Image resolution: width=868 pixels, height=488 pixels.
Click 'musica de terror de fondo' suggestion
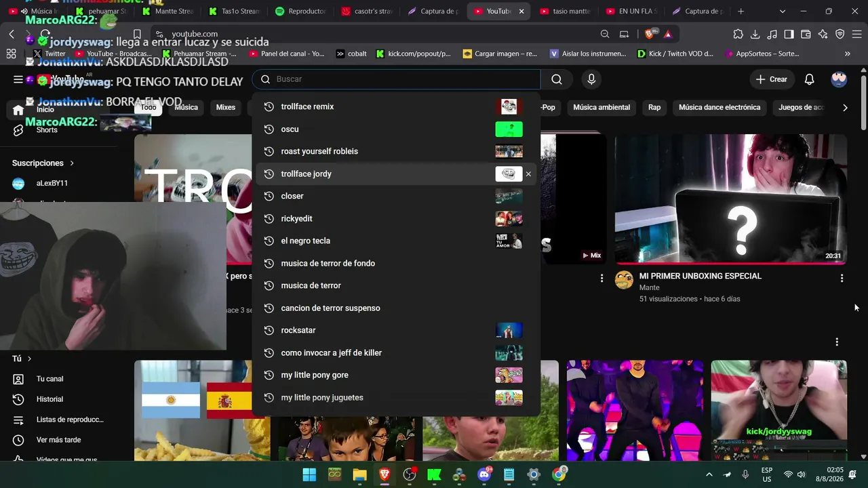(396, 263)
